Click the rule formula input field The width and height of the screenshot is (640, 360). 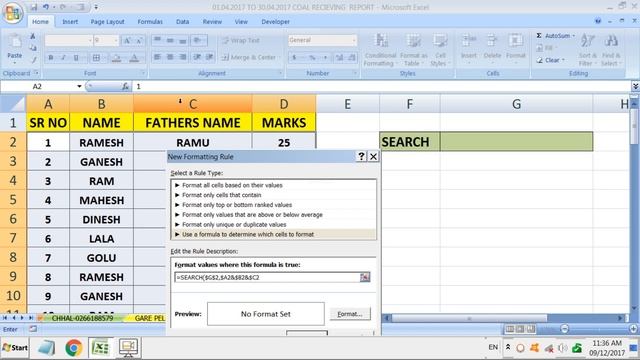(267, 278)
